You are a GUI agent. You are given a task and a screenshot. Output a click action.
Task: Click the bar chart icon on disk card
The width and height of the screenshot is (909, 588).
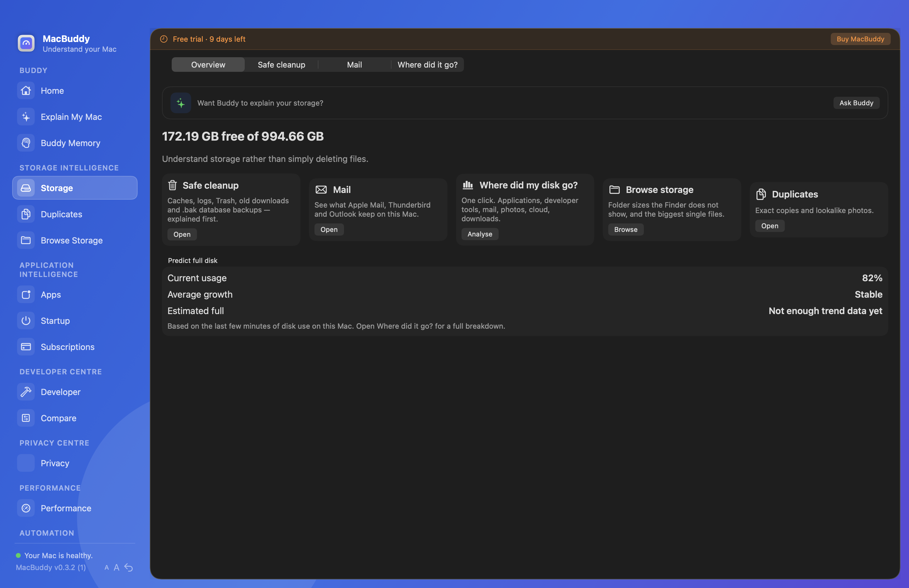(x=468, y=185)
